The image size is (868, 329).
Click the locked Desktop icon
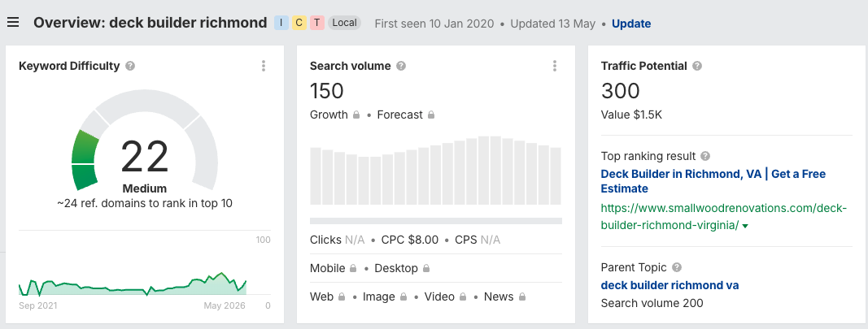click(x=426, y=268)
